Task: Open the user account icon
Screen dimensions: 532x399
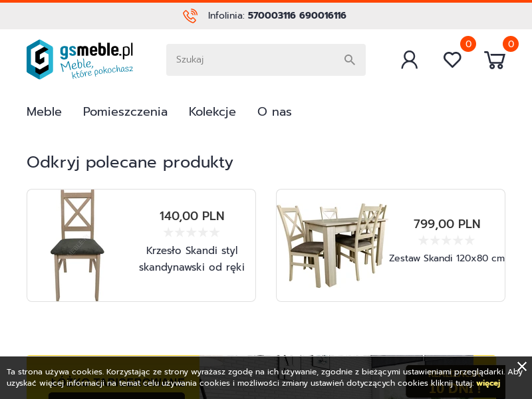Action: (x=410, y=60)
